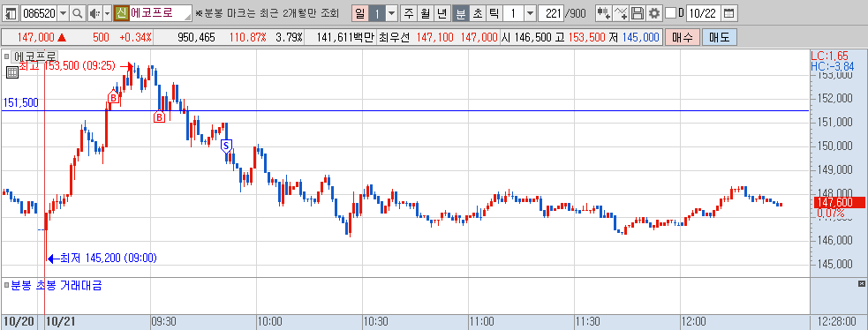The image size is (868, 330).
Task: Click the blue S sell marker
Action: pyautogui.click(x=226, y=146)
